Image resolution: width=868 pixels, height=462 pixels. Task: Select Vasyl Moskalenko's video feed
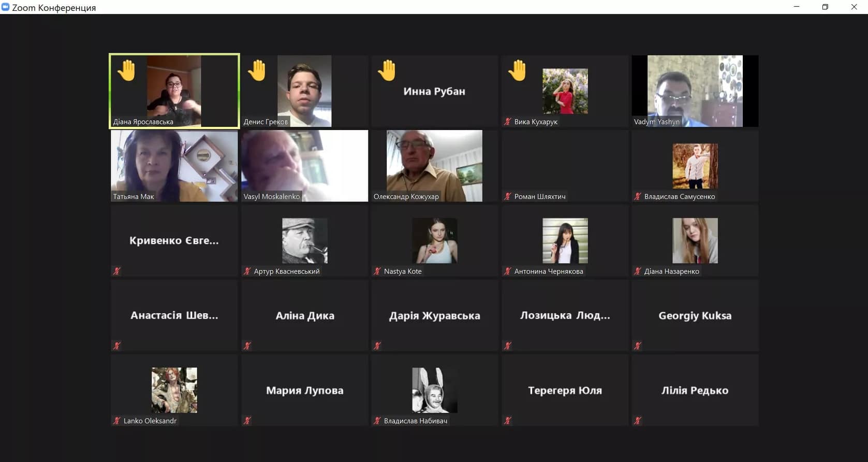point(304,165)
